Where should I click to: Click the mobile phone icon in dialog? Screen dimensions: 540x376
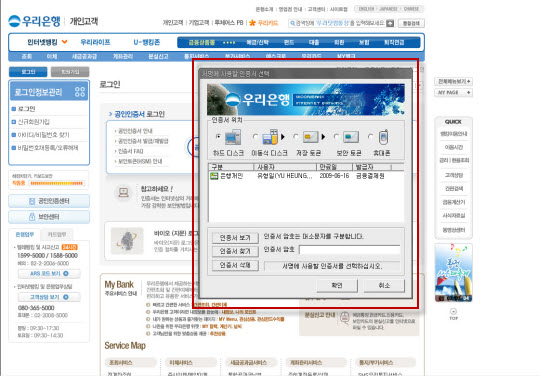383,137
